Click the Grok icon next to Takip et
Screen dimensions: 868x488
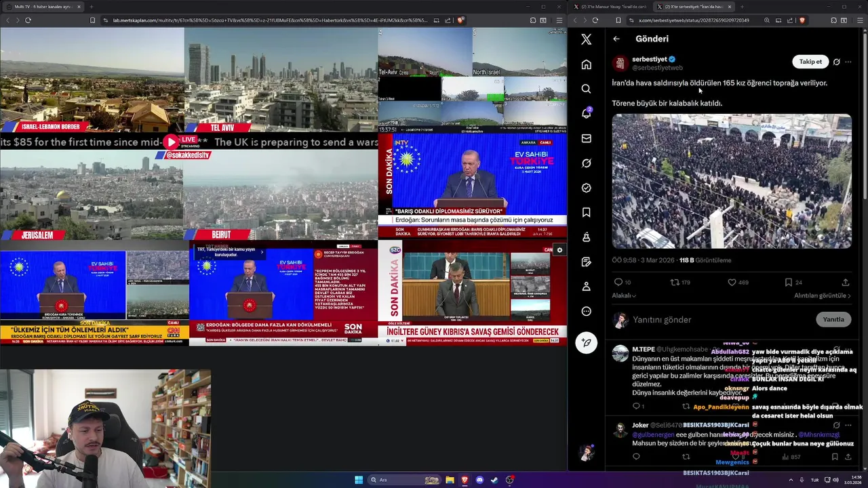pos(836,62)
